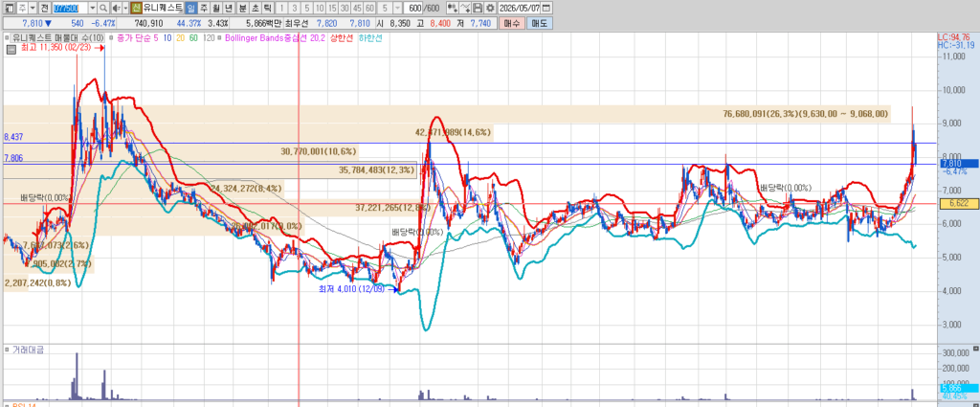
Task: Click the red 상한선 legend label
Action: coord(342,37)
